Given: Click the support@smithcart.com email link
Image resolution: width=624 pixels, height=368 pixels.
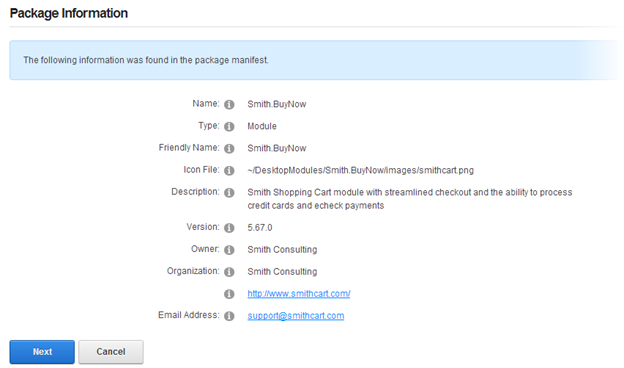Looking at the screenshot, I should (x=296, y=315).
